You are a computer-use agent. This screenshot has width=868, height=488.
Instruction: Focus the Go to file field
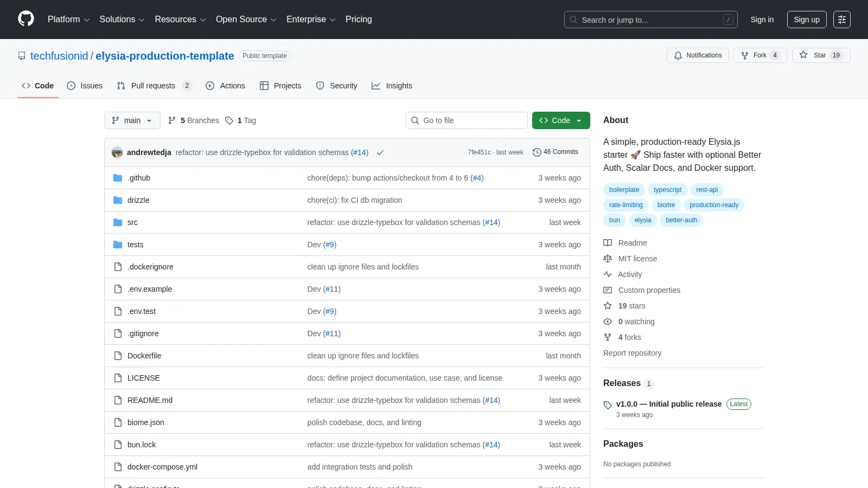click(467, 120)
